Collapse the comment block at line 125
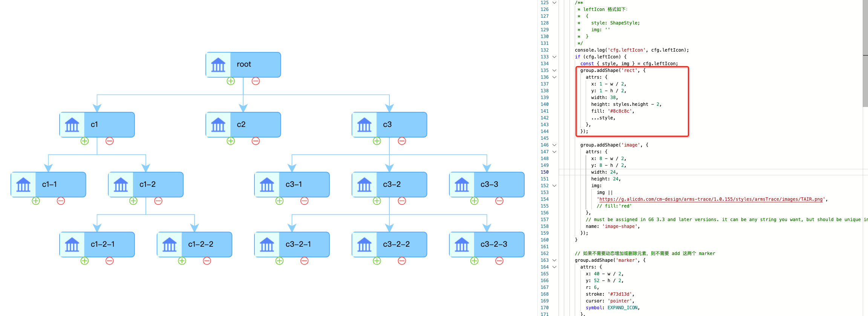This screenshot has height=316, width=868. point(554,3)
